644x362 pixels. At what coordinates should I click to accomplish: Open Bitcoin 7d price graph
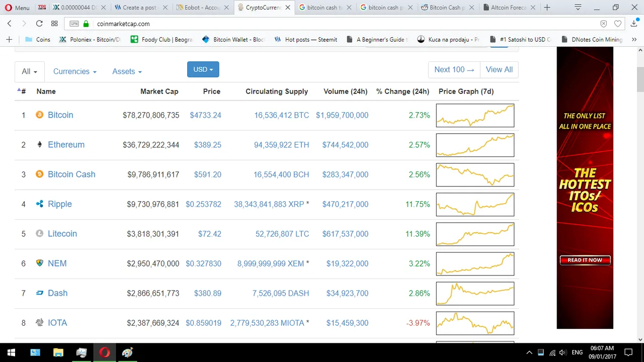[475, 115]
